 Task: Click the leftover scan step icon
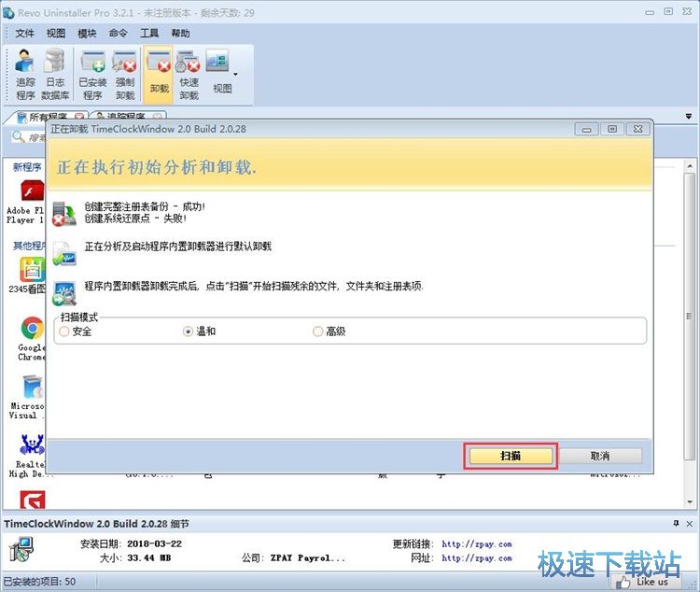[64, 293]
